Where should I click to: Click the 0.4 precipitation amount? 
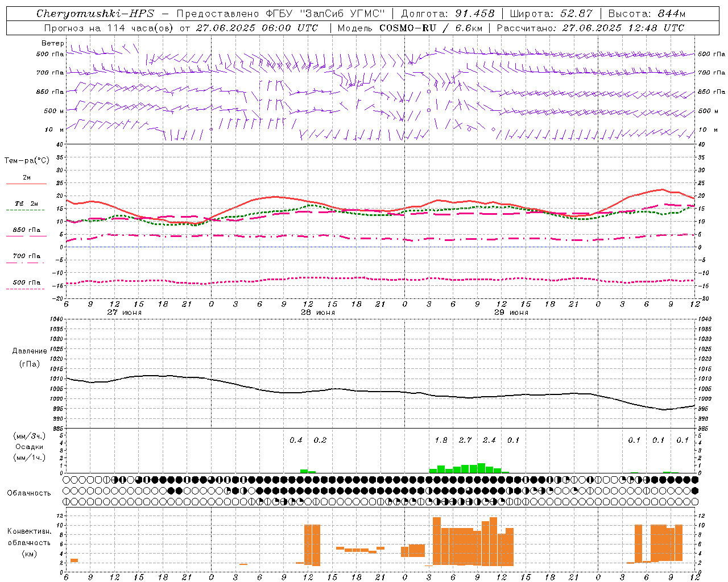(x=296, y=440)
